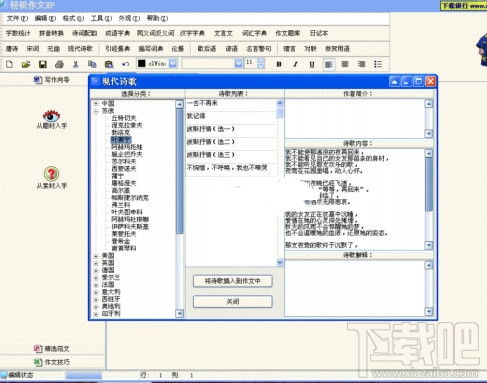Screen dimensions: 487x383
Task: Open the 同义词反义词 tool
Action: [x=156, y=33]
